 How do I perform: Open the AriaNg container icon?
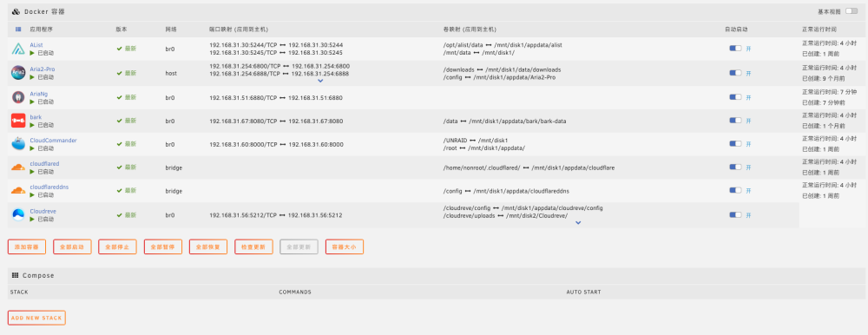[x=18, y=97]
